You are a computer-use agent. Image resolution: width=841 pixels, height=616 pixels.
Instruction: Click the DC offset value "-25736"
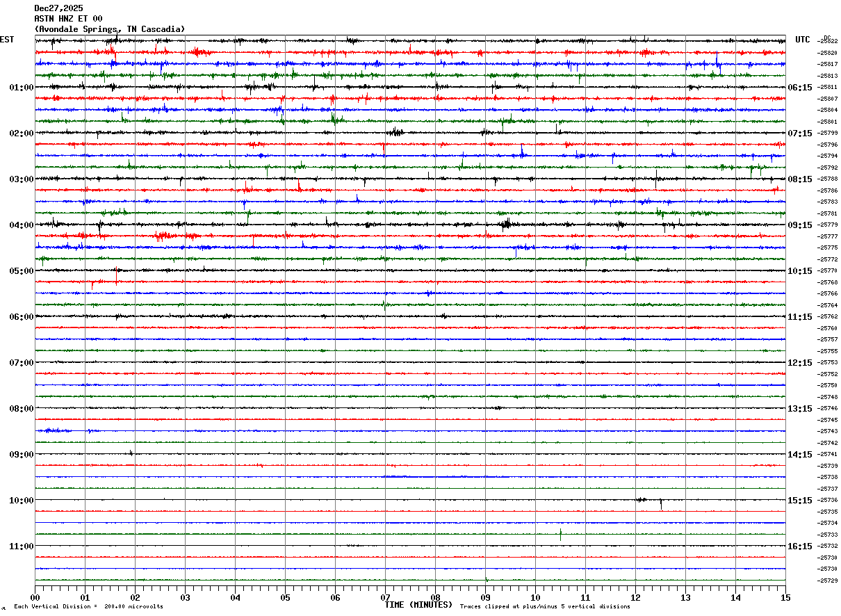(x=827, y=501)
